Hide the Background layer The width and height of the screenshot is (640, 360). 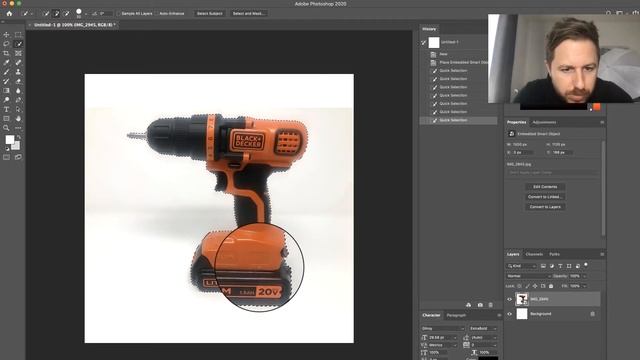(x=509, y=314)
